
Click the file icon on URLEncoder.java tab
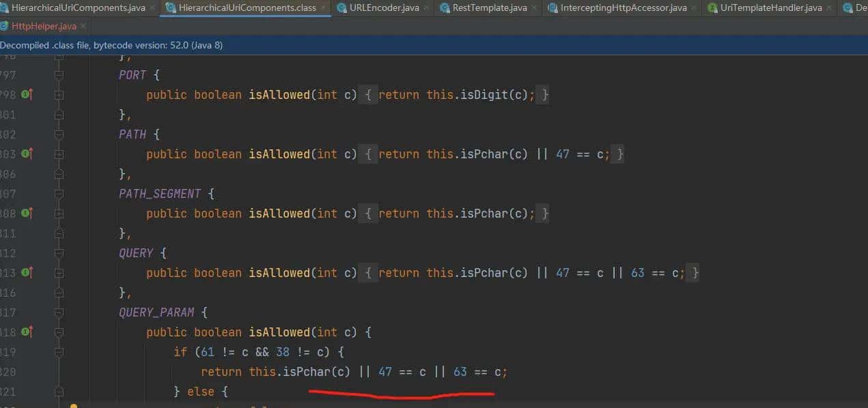[343, 8]
